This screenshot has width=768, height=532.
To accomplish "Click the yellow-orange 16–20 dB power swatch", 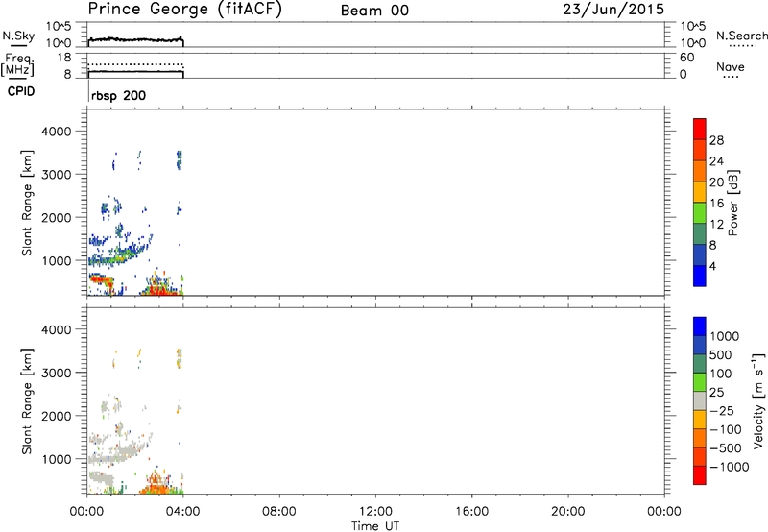I will click(x=700, y=192).
